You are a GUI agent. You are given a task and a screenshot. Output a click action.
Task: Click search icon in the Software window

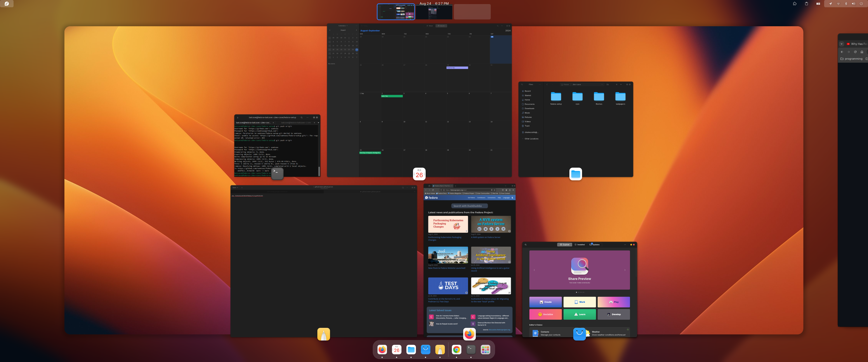coord(526,245)
